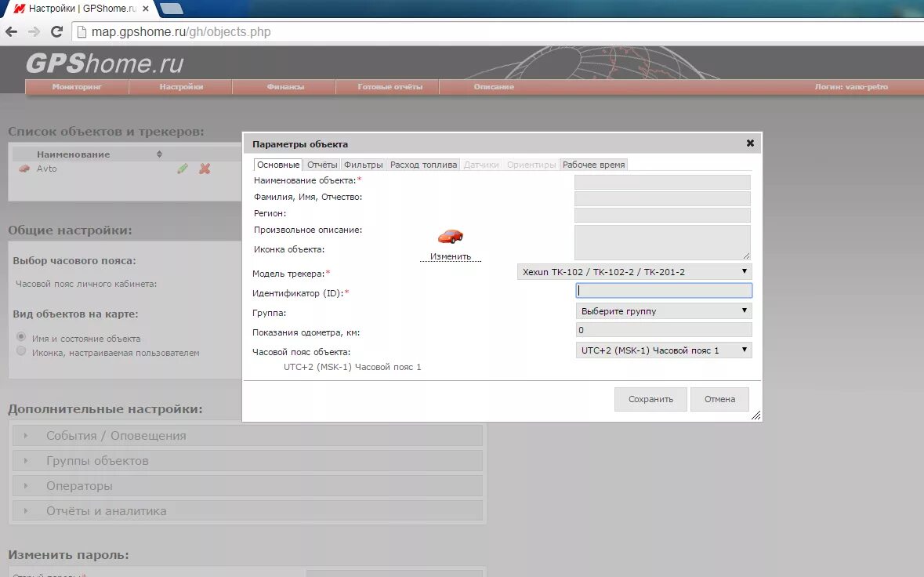This screenshot has height=577, width=924.
Task: Click the Логин: vano-petro label
Action: 851,87
